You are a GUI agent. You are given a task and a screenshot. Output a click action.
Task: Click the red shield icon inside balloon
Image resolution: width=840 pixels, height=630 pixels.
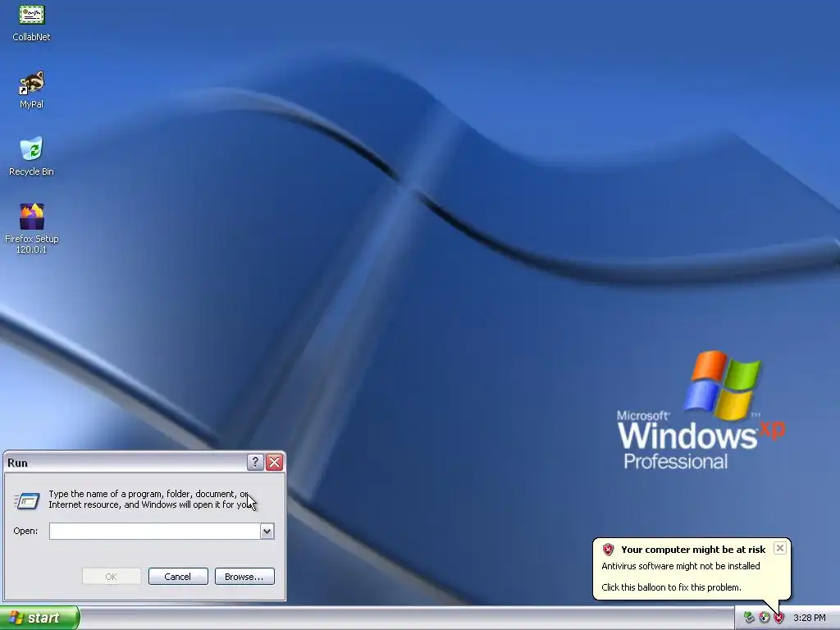pyautogui.click(x=608, y=549)
